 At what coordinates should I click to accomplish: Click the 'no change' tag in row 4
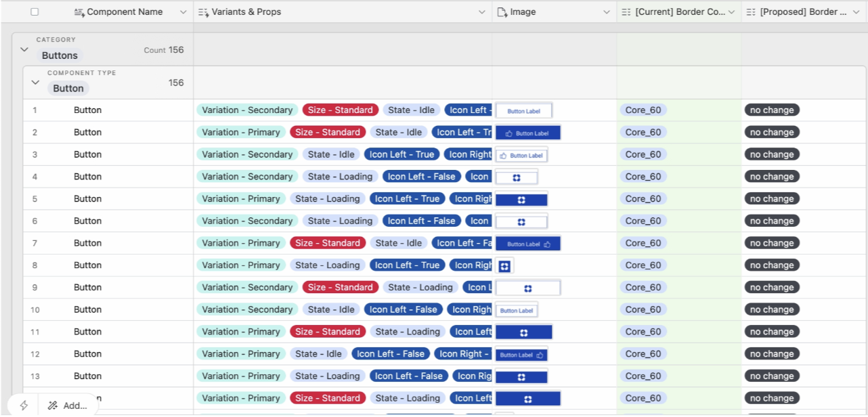point(772,177)
